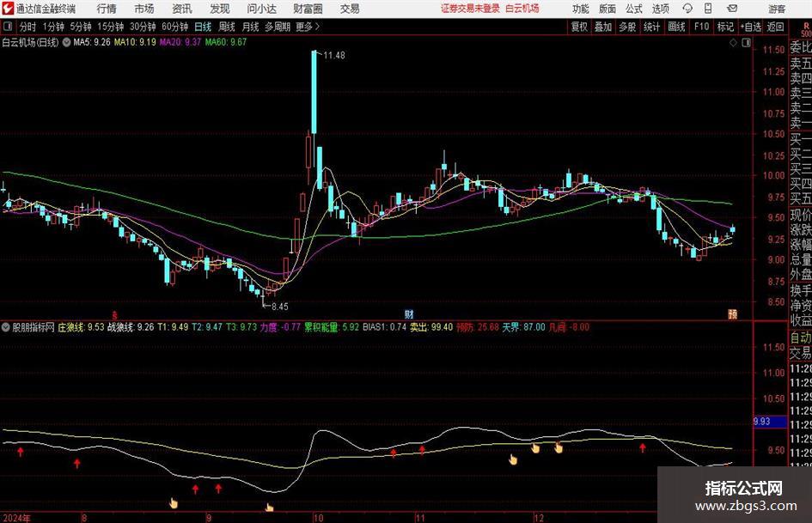Open the 版面 menu

pos(607,9)
